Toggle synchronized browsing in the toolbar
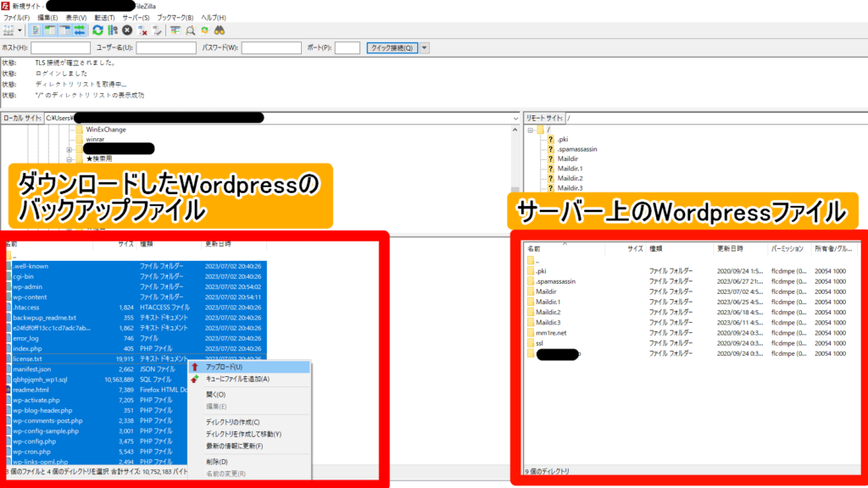Screen dimensions: 868x488 (x=205, y=30)
